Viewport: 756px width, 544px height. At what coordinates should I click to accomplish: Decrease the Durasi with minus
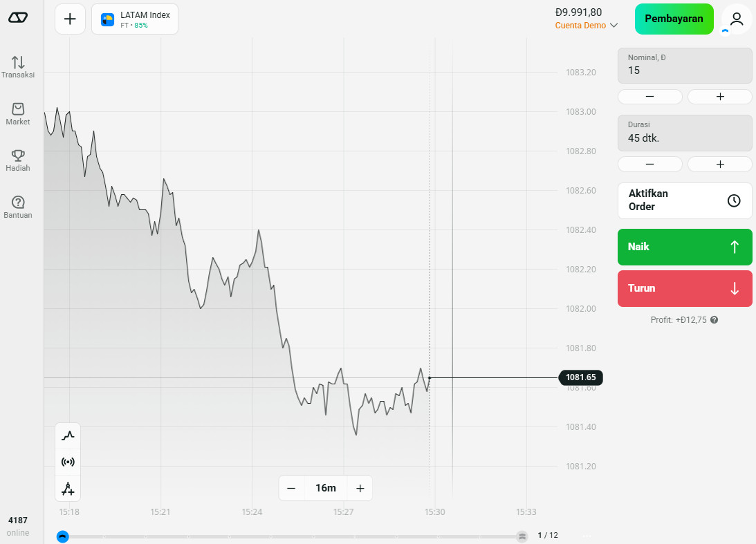649,164
